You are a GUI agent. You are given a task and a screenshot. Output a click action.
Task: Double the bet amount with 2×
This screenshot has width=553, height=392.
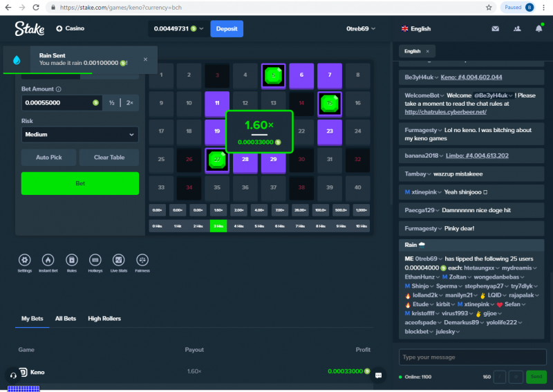pos(130,103)
